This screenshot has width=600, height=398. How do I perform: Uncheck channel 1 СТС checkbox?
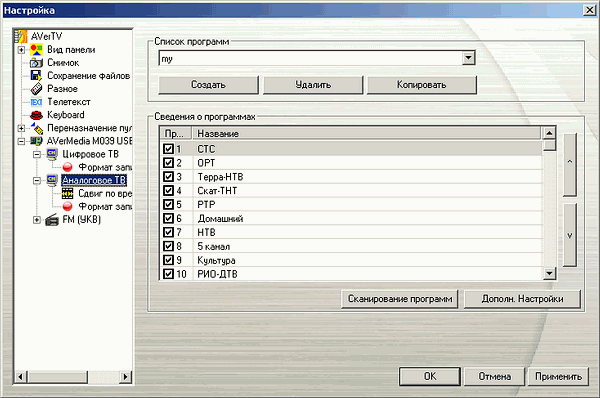click(168, 148)
